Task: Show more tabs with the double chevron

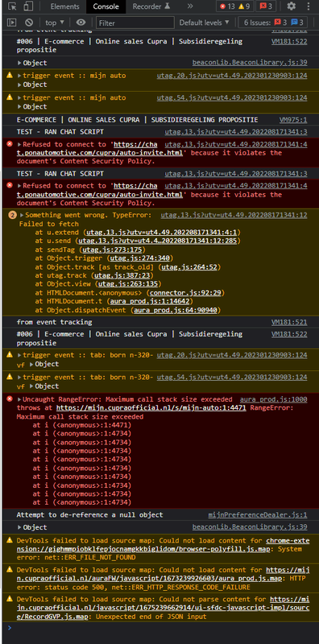Action: (x=190, y=6)
